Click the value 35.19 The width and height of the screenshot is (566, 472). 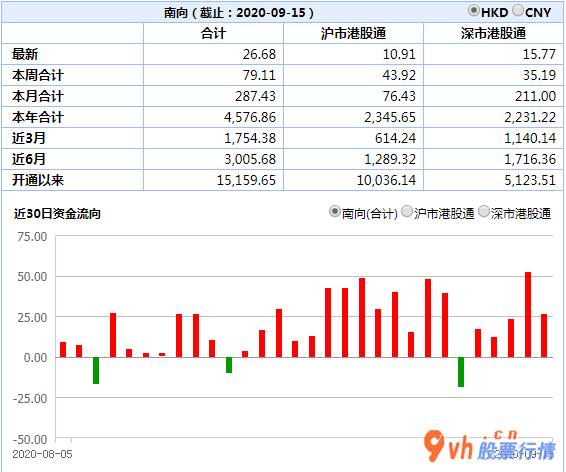coord(539,75)
